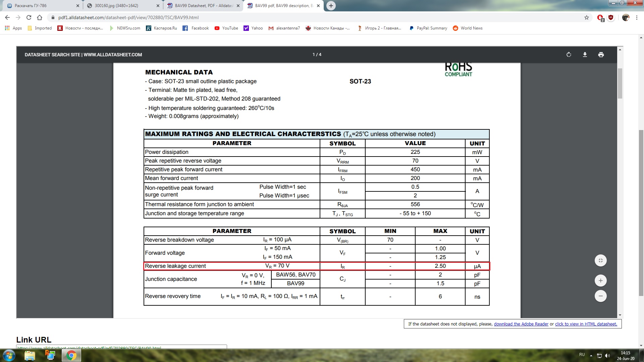This screenshot has width=644, height=362.
Task: Open the Facebook bookmark
Action: (x=196, y=28)
